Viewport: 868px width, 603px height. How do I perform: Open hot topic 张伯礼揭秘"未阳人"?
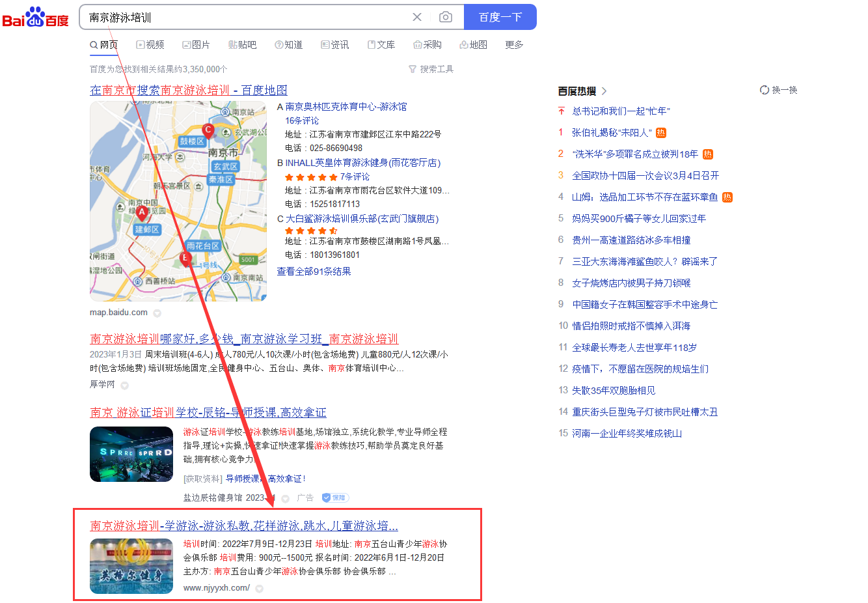tap(611, 133)
